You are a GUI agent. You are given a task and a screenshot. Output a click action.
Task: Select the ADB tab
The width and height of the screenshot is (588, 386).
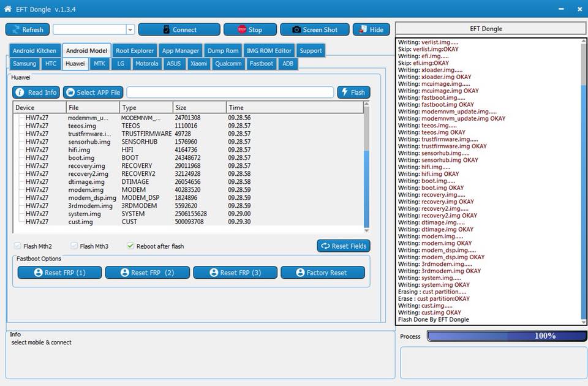pyautogui.click(x=288, y=63)
